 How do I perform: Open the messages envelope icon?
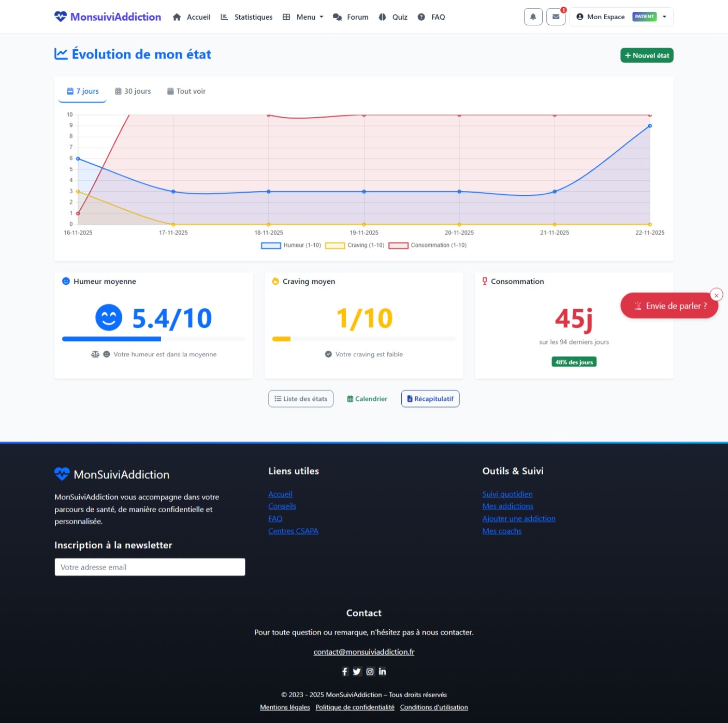tap(556, 17)
